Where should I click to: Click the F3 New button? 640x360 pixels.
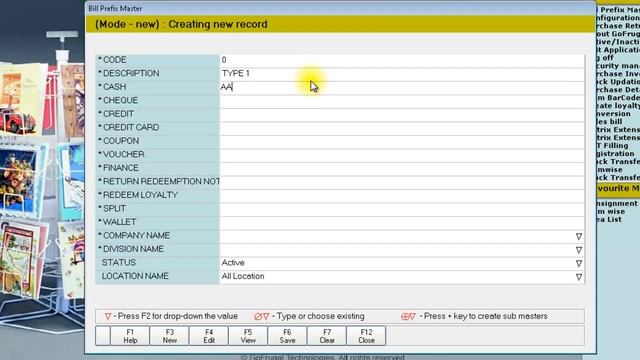169,336
